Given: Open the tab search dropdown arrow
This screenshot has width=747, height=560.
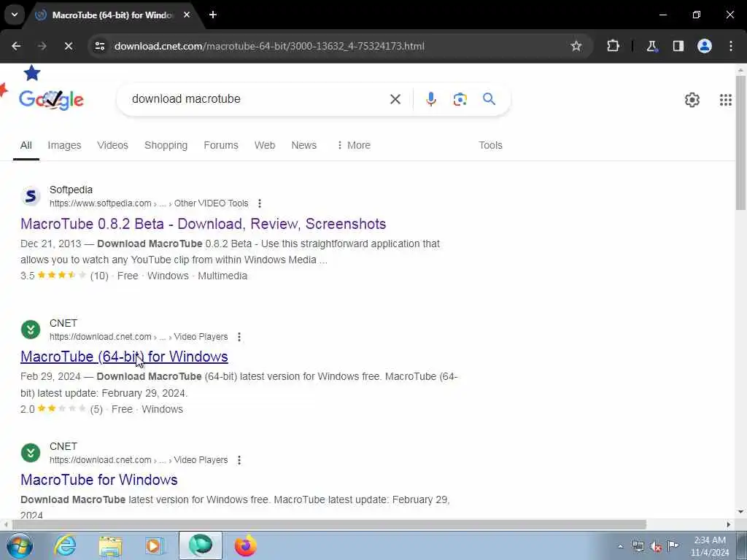Looking at the screenshot, I should [x=15, y=15].
